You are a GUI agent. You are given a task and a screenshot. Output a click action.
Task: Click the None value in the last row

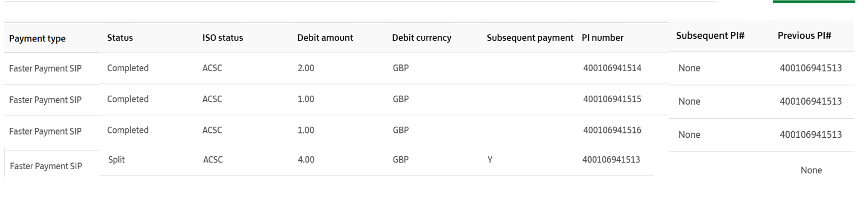click(x=811, y=170)
